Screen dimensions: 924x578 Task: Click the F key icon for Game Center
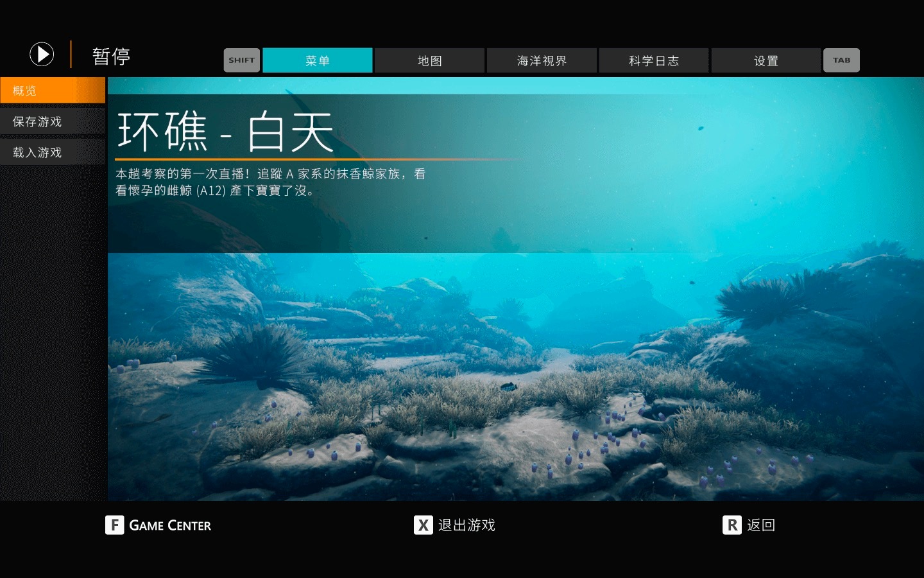(114, 525)
